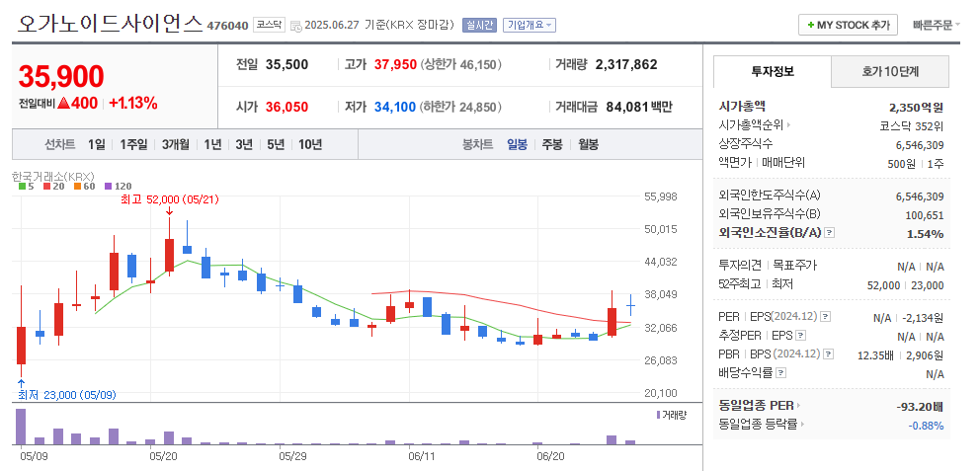
Task: Click the 한국거래소(KRX) chart label
Action: coord(53,177)
